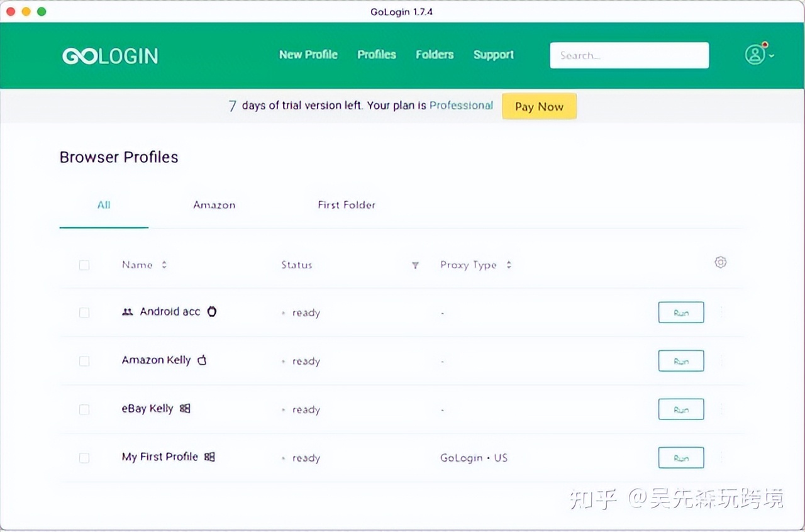The width and height of the screenshot is (805, 532).
Task: Expand the account dropdown arrow
Action: point(772,56)
